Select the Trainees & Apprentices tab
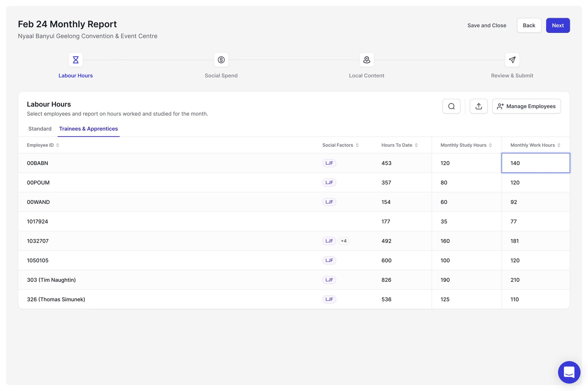 click(x=89, y=129)
